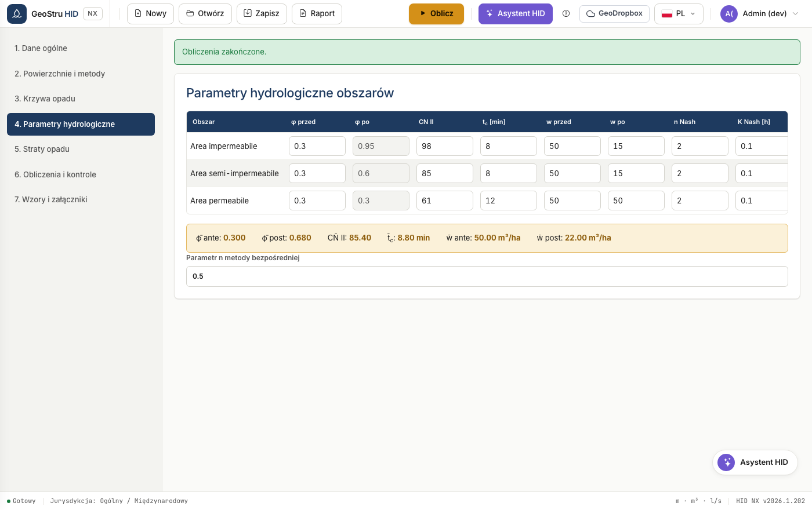Click the Otwórz open button
812x510 pixels.
click(x=205, y=13)
